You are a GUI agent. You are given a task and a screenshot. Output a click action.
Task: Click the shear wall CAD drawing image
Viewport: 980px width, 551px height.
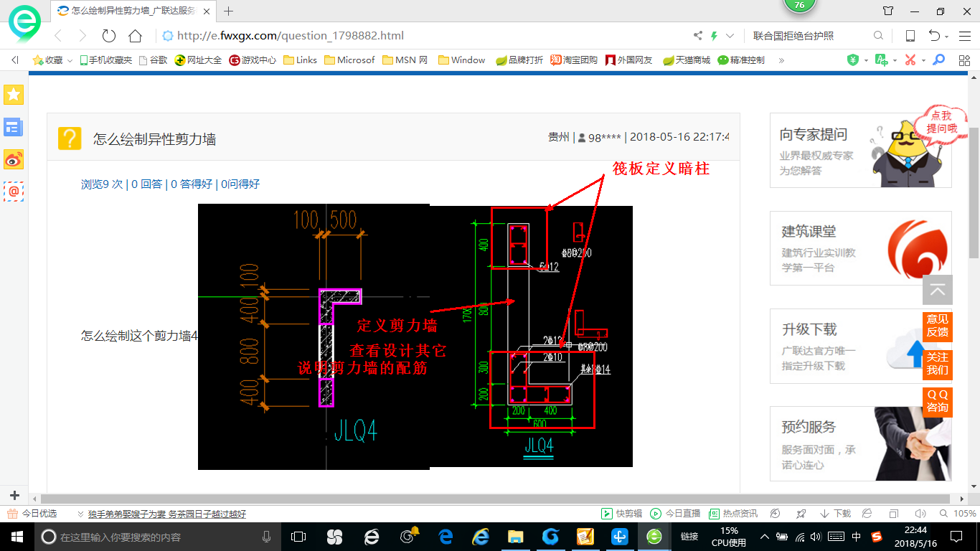[x=415, y=337]
